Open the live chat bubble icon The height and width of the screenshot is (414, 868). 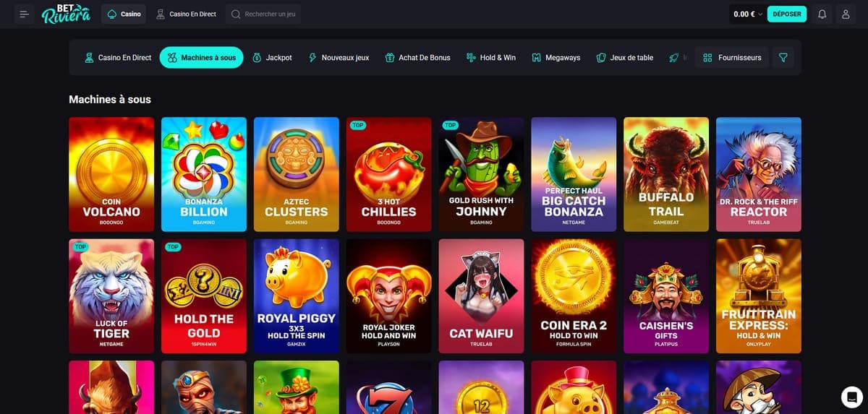click(x=852, y=397)
